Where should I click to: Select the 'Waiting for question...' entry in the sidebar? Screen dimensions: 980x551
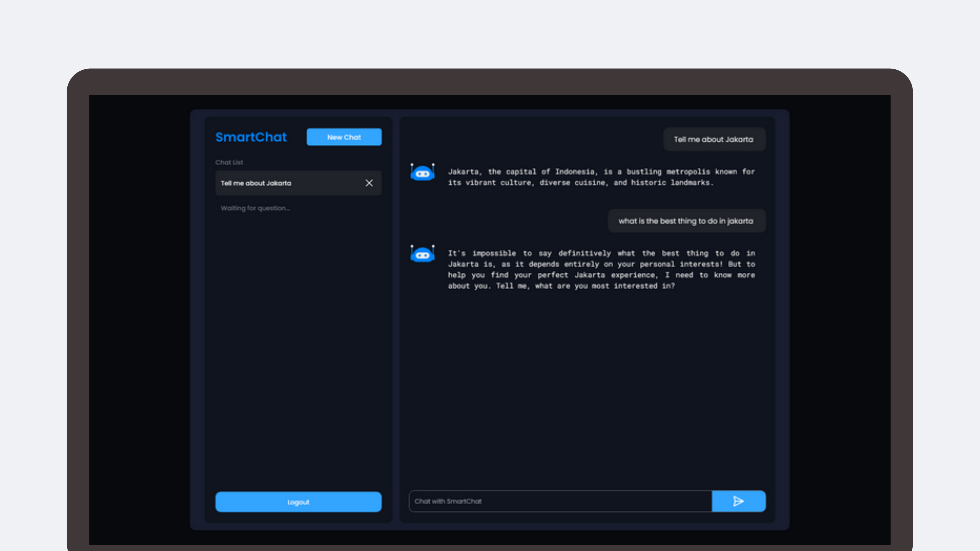coord(255,208)
